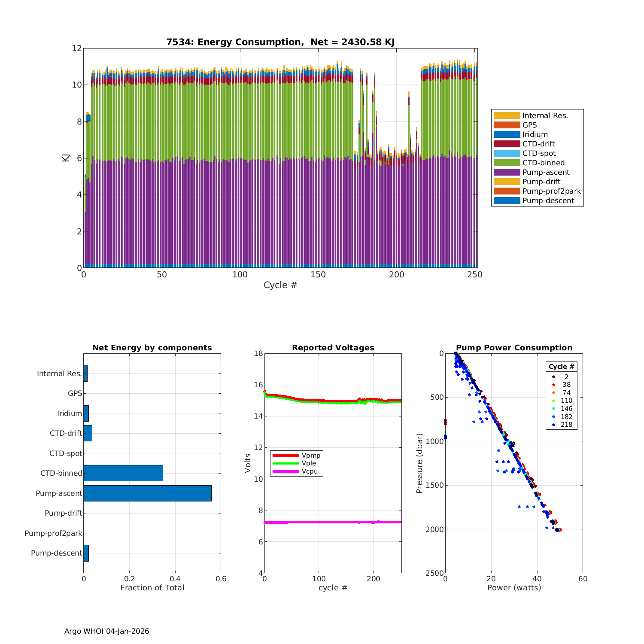Click the Pump-ascent bar in Net Energy chart
Viewport: 644px width, 644px height.
(147, 493)
